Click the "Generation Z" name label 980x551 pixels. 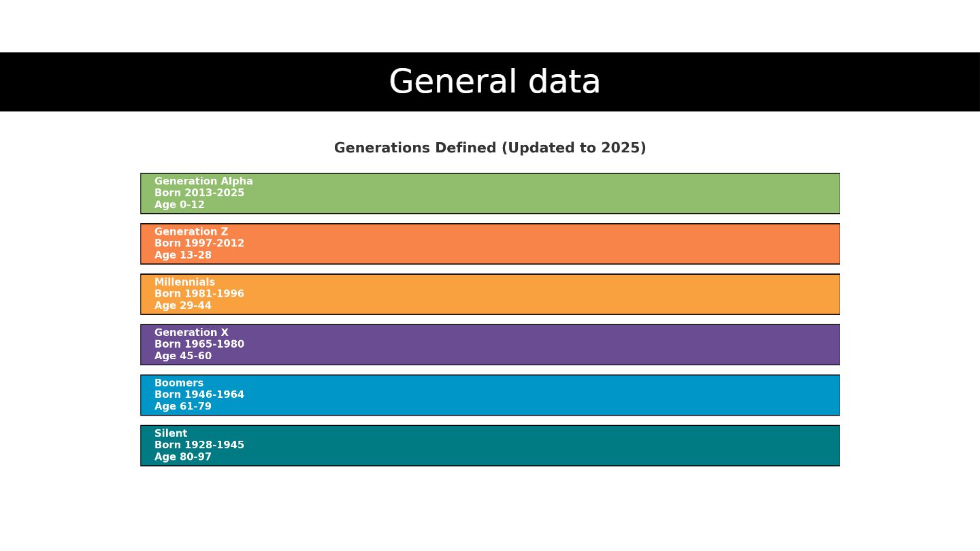click(191, 232)
